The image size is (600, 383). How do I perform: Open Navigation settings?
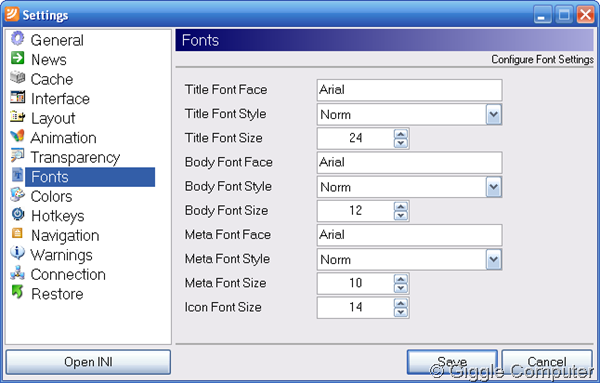point(65,235)
